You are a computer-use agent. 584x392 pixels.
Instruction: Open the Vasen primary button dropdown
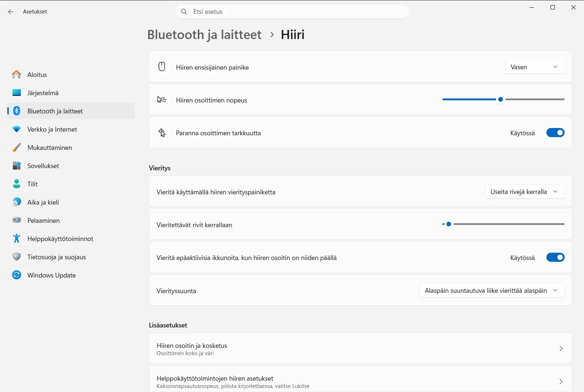point(535,67)
